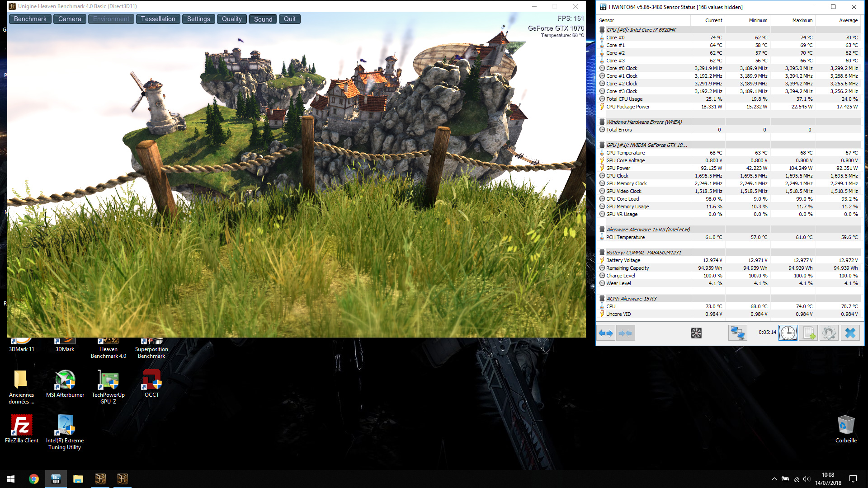Launch the Superposition Benchmark desktop shortcut

pyautogui.click(x=151, y=348)
